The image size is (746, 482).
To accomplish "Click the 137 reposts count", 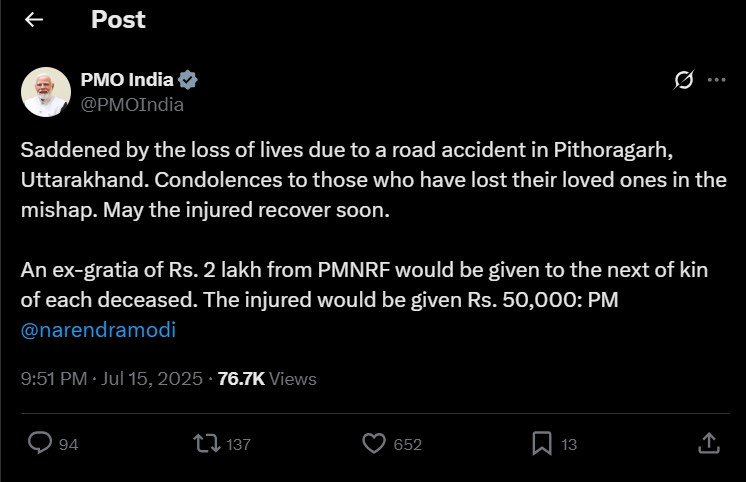I will (x=238, y=444).
